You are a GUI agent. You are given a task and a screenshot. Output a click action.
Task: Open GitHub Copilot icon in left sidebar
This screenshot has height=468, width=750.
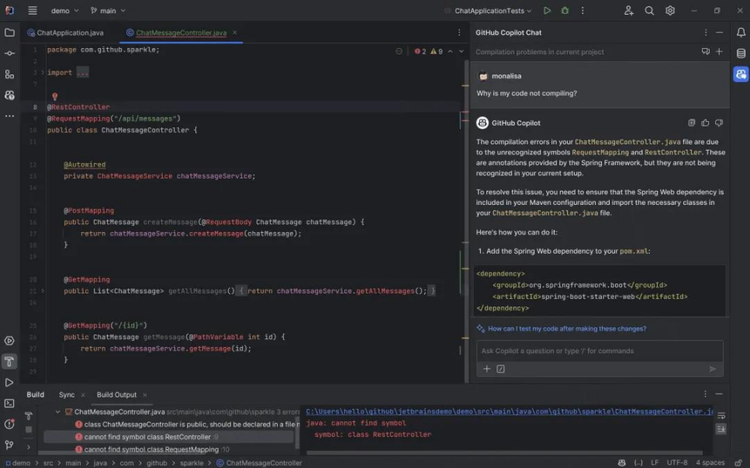coord(10,95)
